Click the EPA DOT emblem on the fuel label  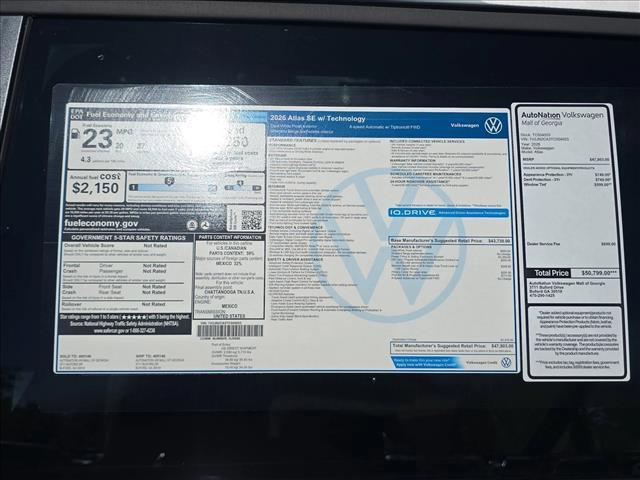coord(73,115)
